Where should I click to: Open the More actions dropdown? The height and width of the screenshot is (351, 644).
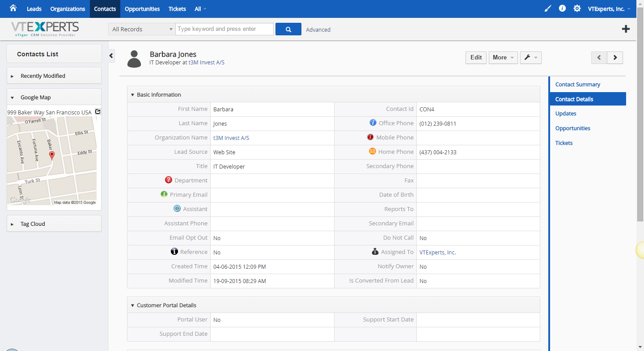[x=503, y=58]
